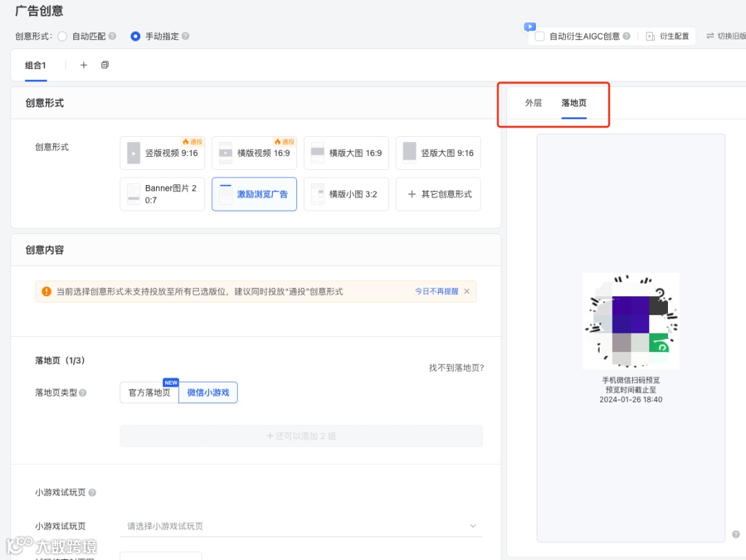Screen dimensions: 746x560
Task: Click Banner图片 thumbnail icon
Action: pos(134,194)
